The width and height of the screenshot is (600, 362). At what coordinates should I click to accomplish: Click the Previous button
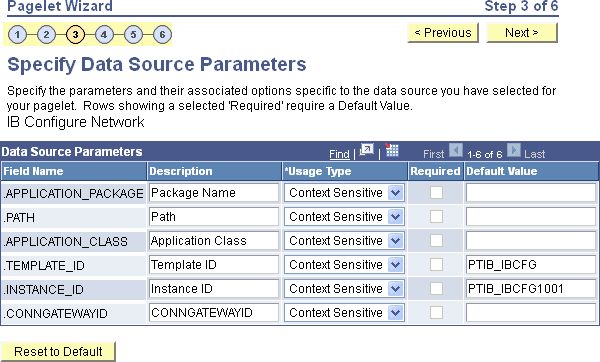[x=443, y=33]
